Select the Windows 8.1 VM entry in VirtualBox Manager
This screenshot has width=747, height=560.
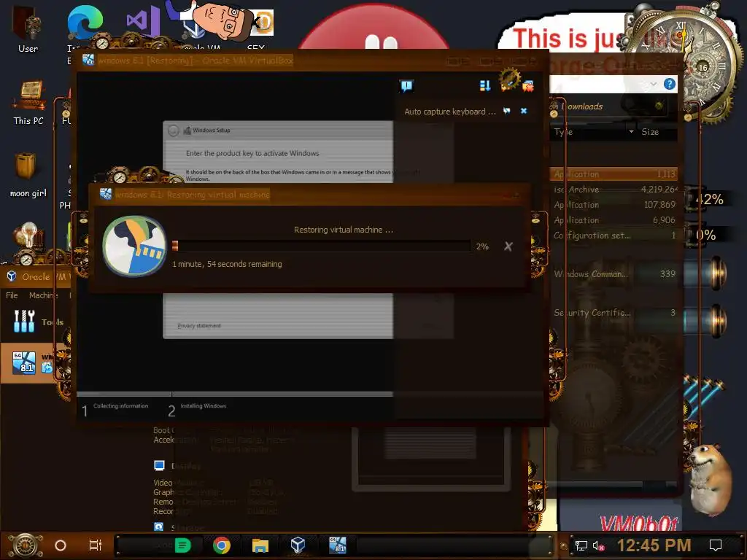tap(34, 363)
